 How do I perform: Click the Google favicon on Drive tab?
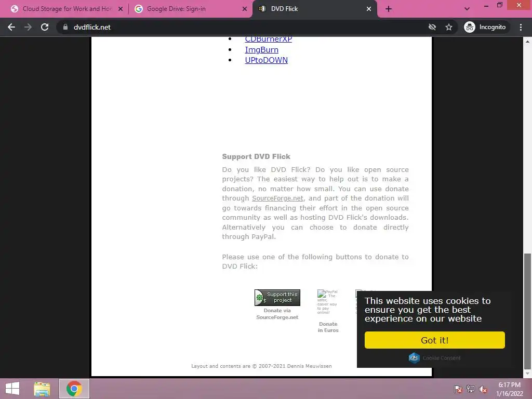point(138,9)
